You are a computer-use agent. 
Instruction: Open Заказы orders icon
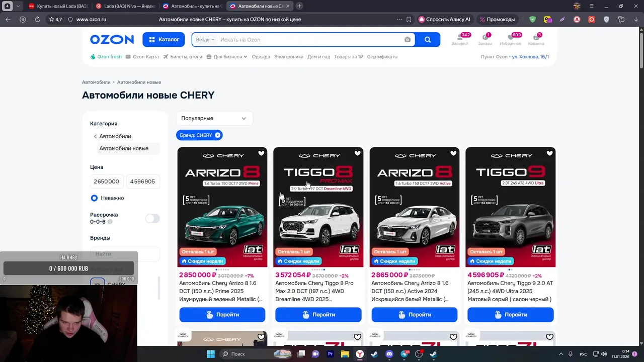pyautogui.click(x=485, y=39)
